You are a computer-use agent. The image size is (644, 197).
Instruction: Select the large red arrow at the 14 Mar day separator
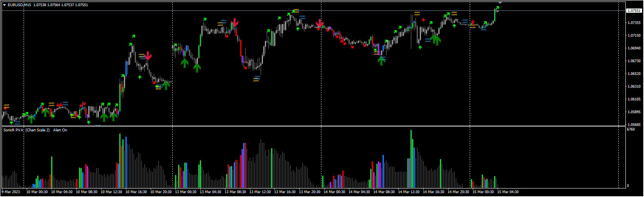tap(319, 23)
